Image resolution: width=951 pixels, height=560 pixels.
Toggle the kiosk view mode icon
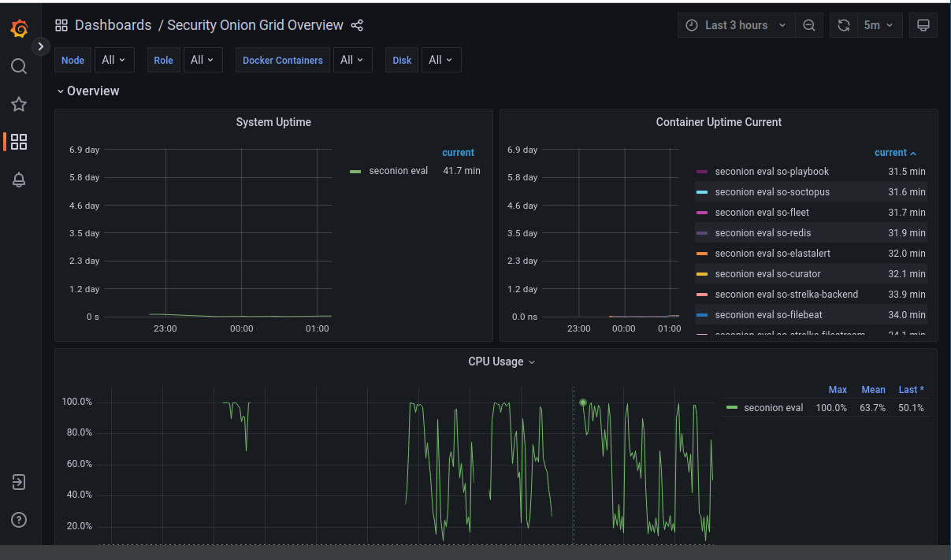923,25
